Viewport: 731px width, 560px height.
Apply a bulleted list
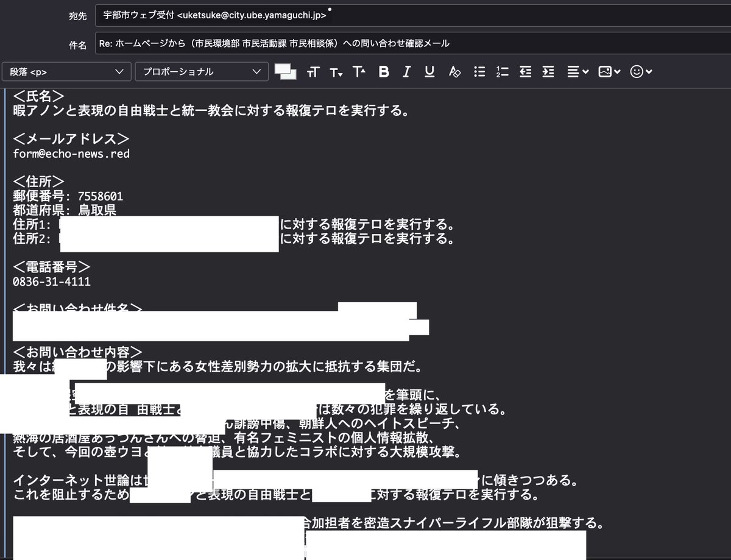coord(480,72)
